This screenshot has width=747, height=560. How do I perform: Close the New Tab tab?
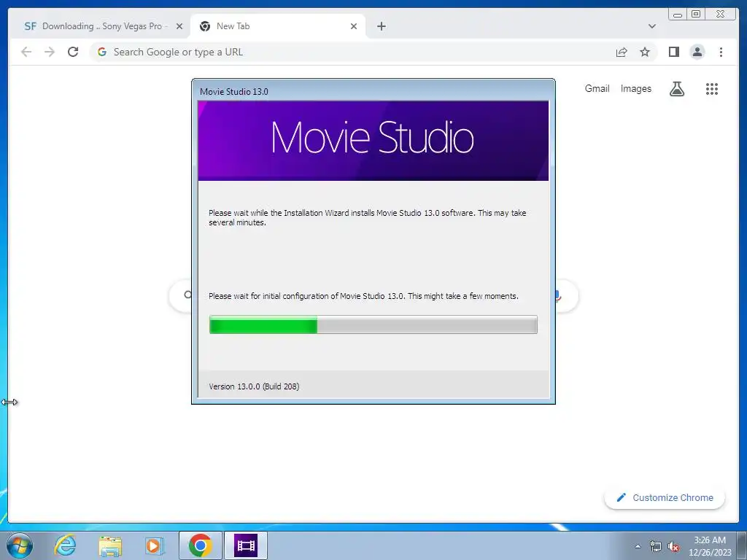point(354,26)
